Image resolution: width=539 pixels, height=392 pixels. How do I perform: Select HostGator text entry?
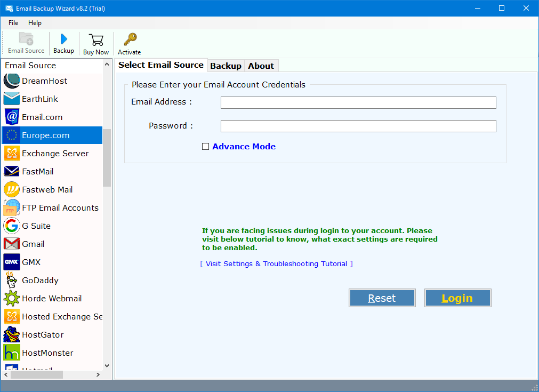[43, 334]
